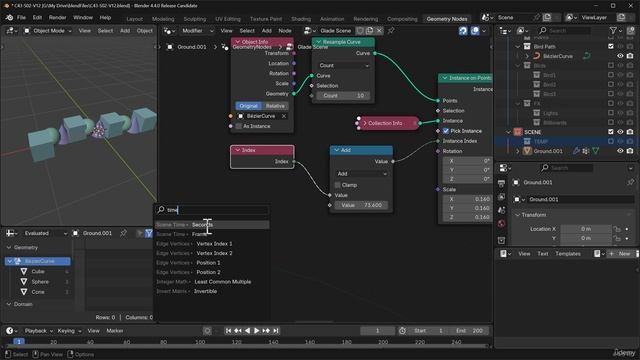Click the timeline editor type icon
640x360 pixels.
(11, 331)
